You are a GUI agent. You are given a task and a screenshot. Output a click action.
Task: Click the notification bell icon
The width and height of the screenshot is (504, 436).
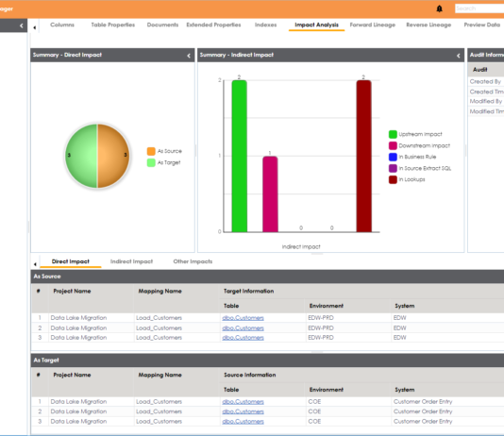point(439,8)
